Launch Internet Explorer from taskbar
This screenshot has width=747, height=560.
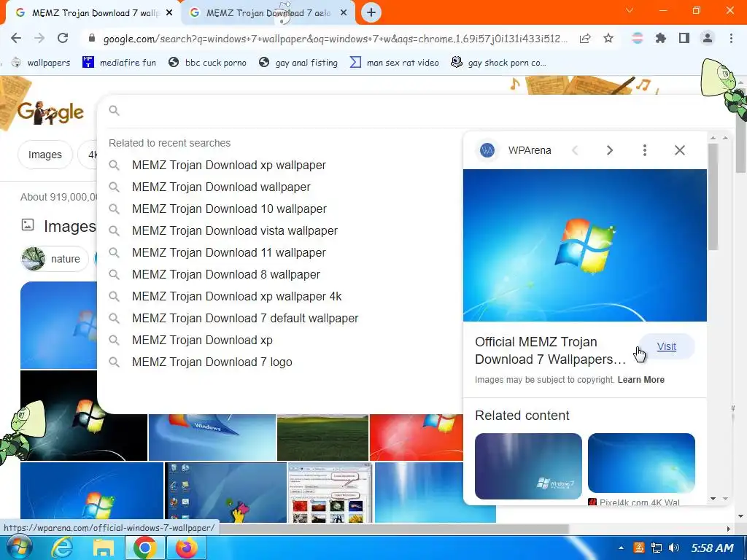tap(62, 548)
